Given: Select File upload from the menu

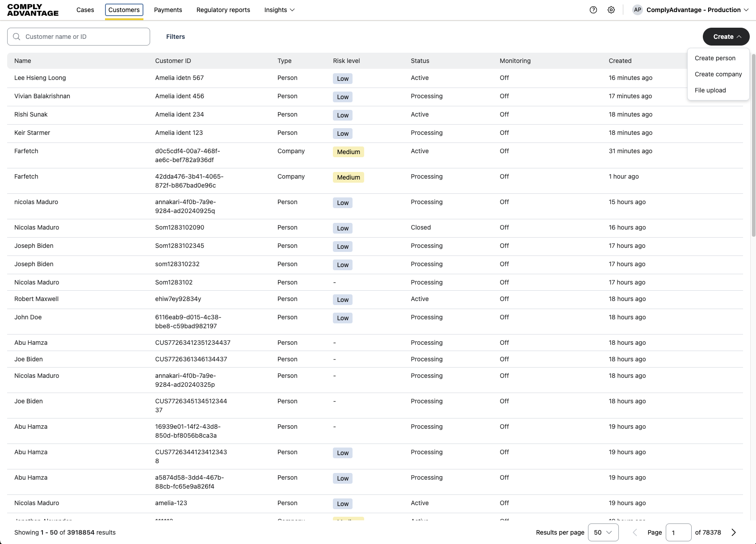Looking at the screenshot, I should click(x=710, y=90).
